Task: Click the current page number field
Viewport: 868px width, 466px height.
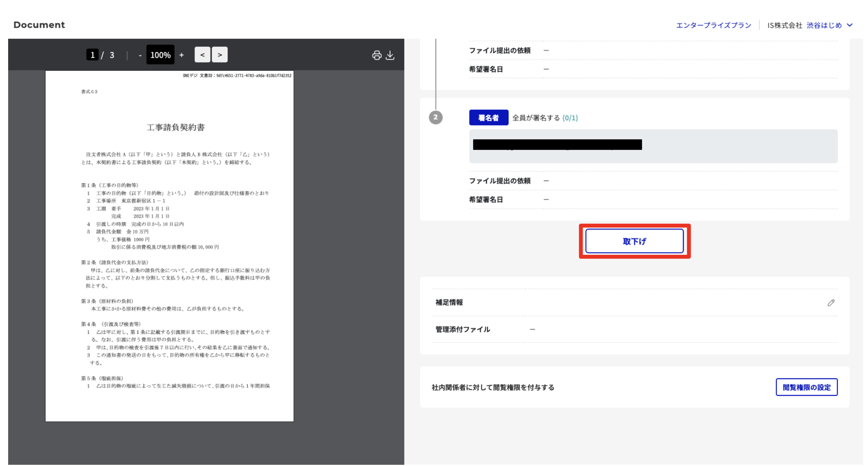Action: click(x=92, y=55)
